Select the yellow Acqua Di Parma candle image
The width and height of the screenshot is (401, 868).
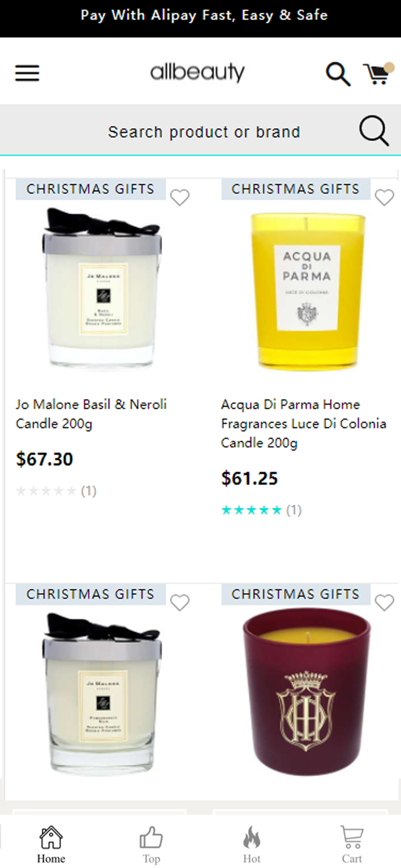(307, 291)
